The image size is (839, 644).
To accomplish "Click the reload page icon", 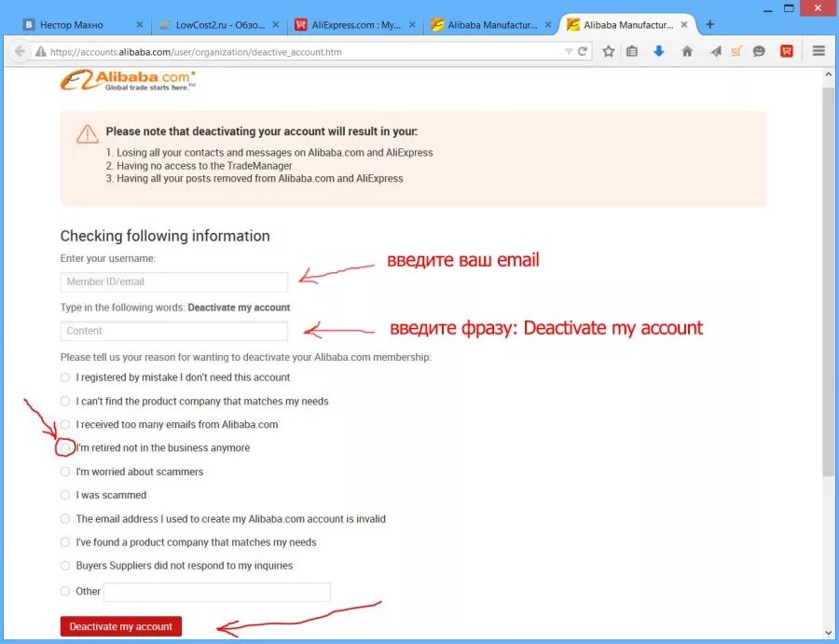I will coord(583,51).
